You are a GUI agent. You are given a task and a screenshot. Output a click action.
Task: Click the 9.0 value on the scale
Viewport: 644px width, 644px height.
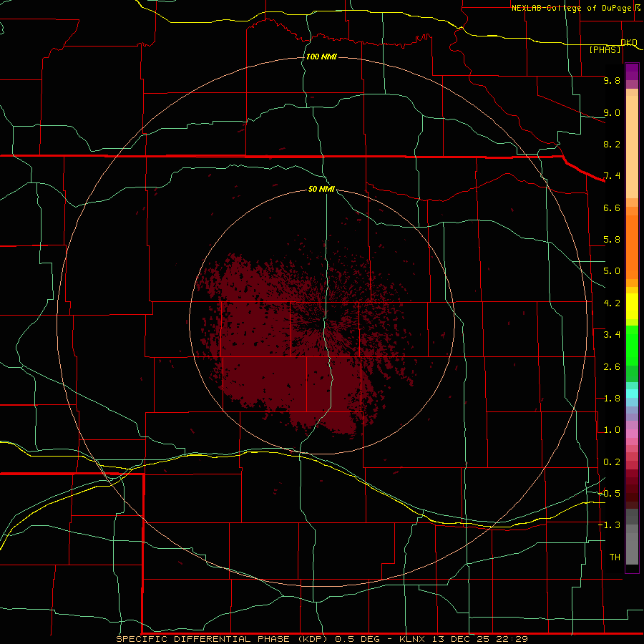pos(612,112)
